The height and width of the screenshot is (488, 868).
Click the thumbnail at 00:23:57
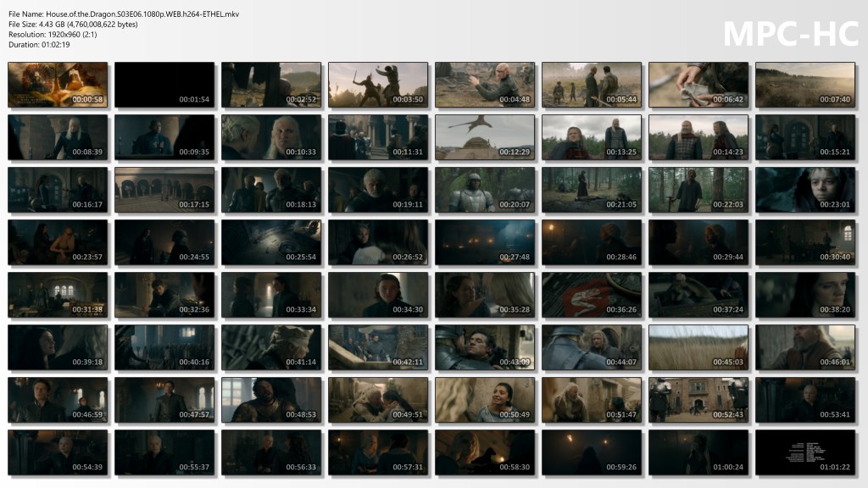(58, 242)
